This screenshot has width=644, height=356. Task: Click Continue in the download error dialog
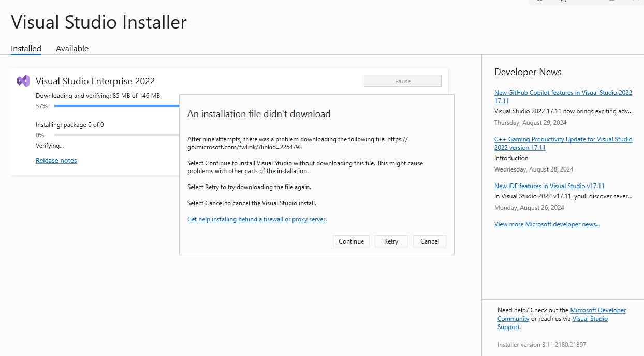tap(351, 241)
